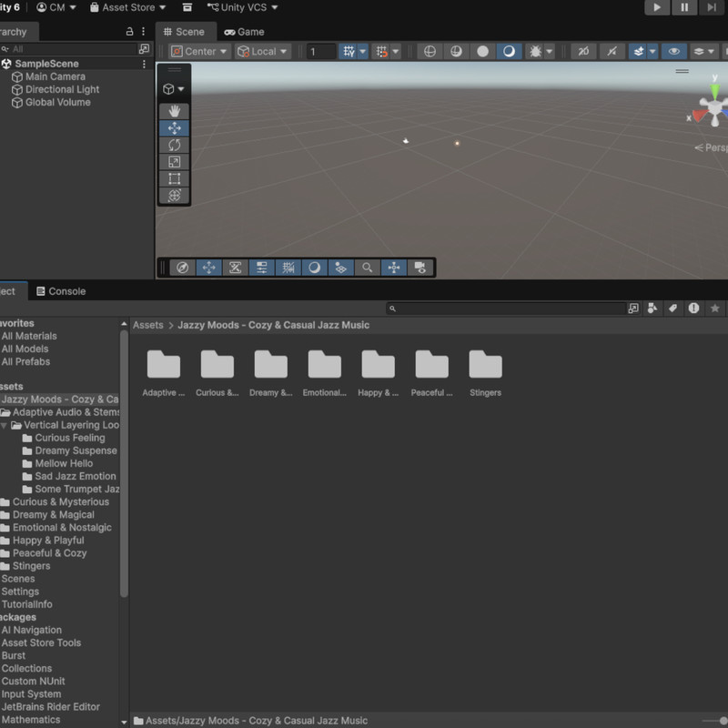Click the Hierarchy search field
The image size is (728, 728).
(69, 49)
